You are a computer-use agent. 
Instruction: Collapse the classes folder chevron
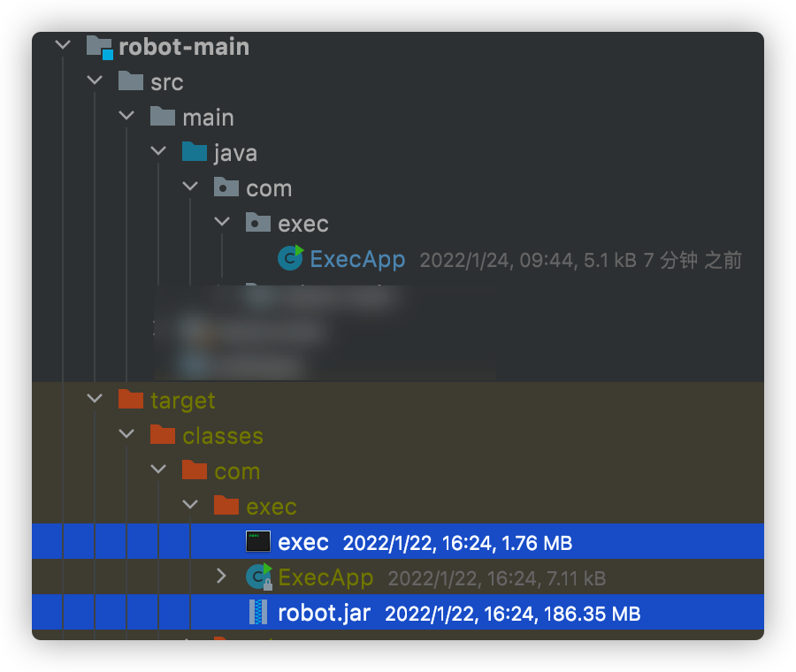[126, 434]
